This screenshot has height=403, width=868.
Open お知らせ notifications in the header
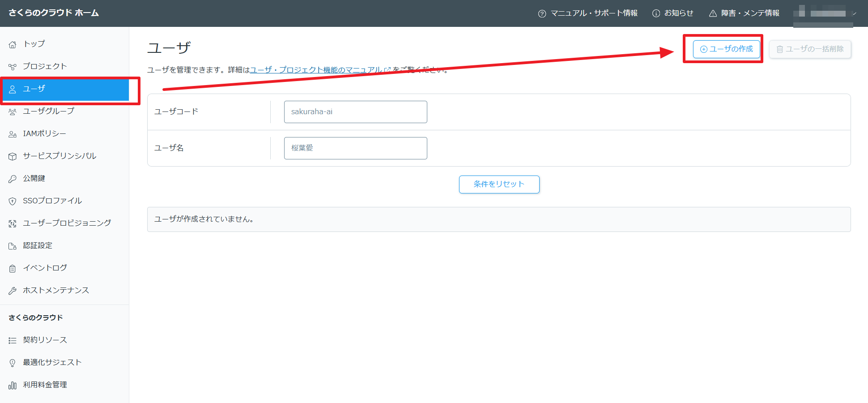[x=673, y=13]
